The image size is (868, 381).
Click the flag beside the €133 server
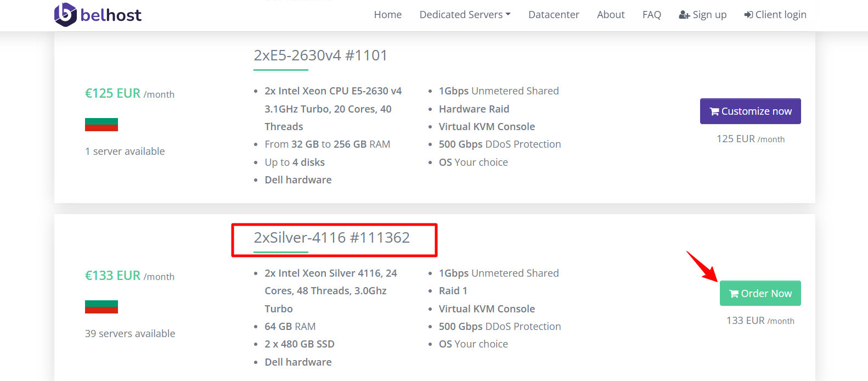coord(102,307)
